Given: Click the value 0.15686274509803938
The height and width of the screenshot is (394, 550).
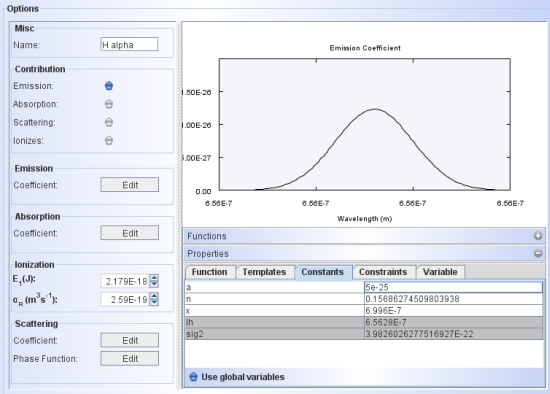Looking at the screenshot, I should pos(453,299).
